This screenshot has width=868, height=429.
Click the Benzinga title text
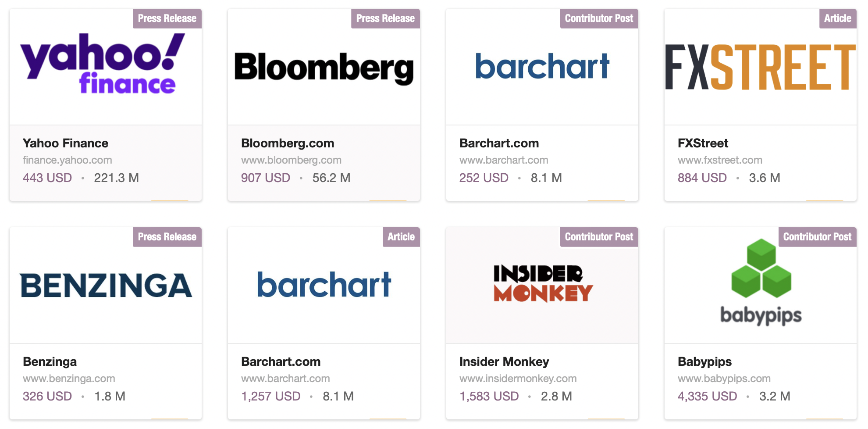pos(50,361)
